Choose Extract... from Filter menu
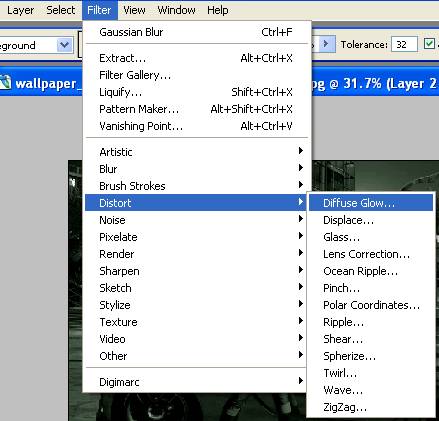439x421 pixels. click(196, 58)
